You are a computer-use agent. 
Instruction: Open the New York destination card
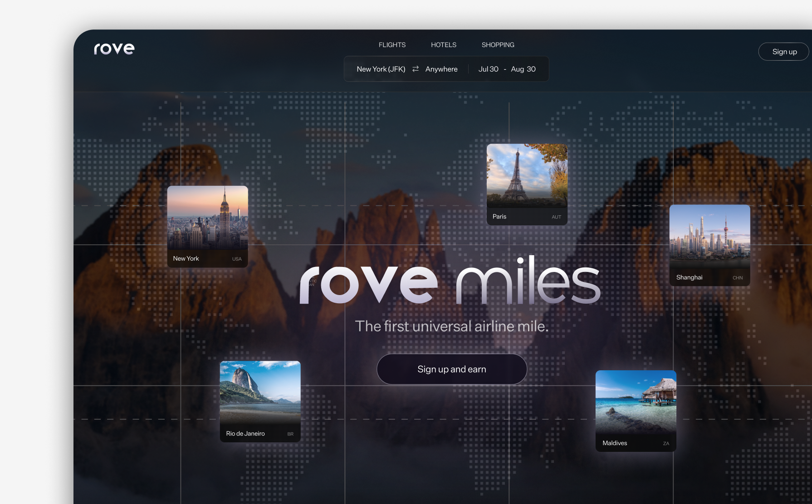(208, 227)
